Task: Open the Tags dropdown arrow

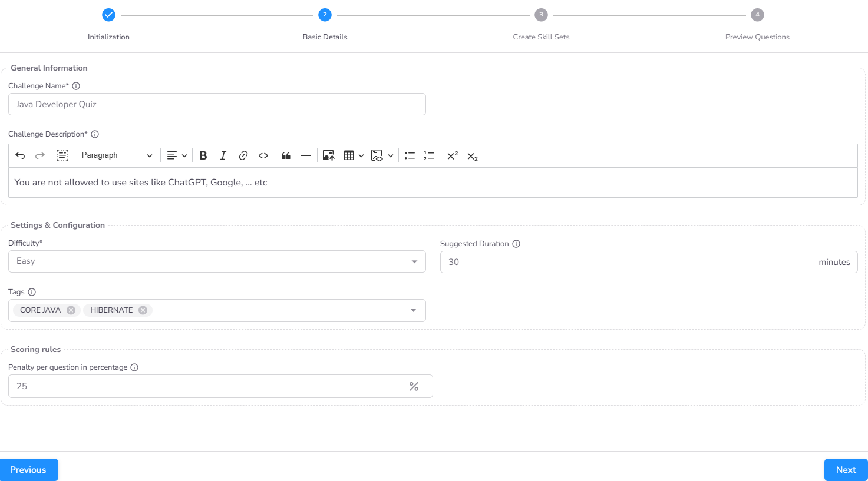Action: pyautogui.click(x=413, y=311)
